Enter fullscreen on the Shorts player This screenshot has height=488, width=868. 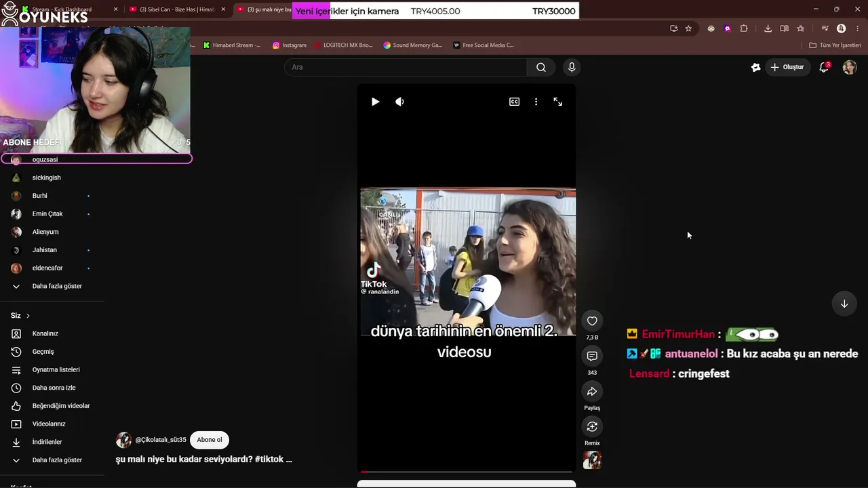click(x=557, y=102)
